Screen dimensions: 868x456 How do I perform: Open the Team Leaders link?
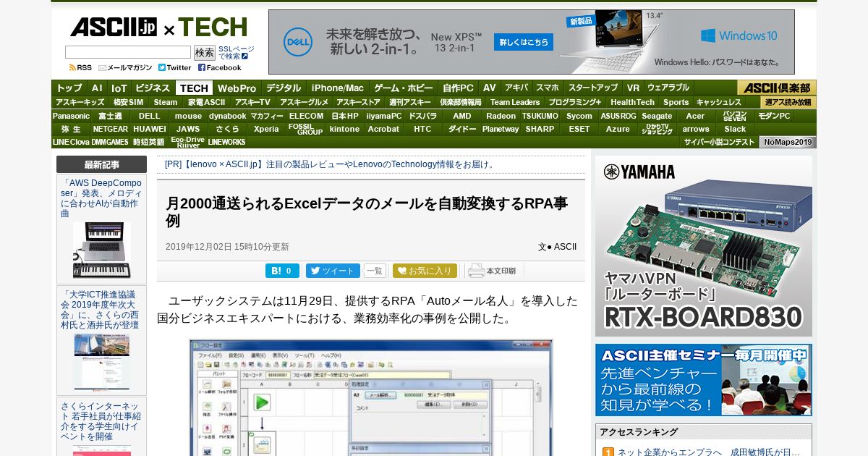pyautogui.click(x=515, y=102)
